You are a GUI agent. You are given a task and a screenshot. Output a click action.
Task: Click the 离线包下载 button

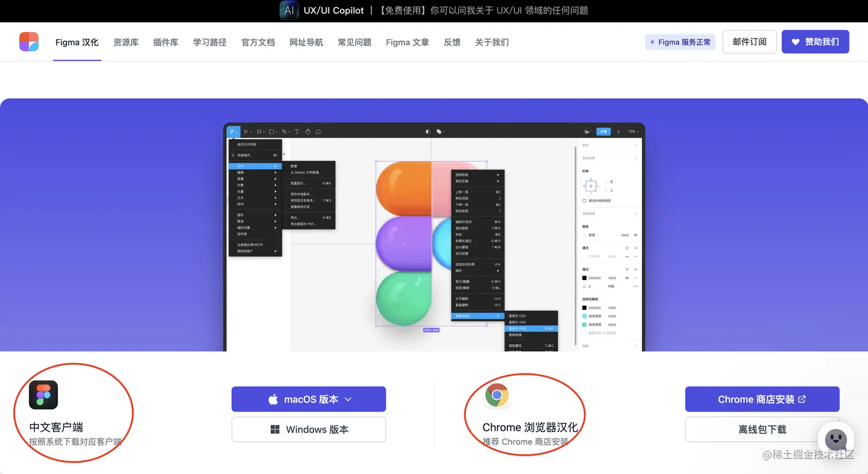coord(762,429)
